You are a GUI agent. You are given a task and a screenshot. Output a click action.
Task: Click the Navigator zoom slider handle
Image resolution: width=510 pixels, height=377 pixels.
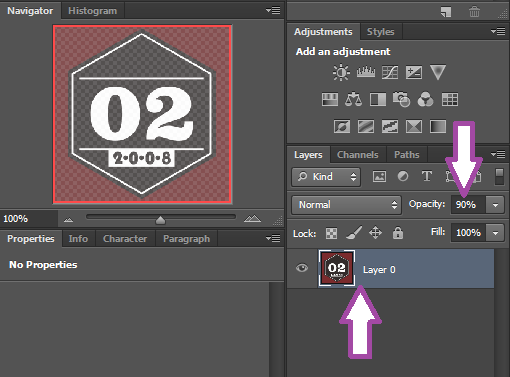161,220
